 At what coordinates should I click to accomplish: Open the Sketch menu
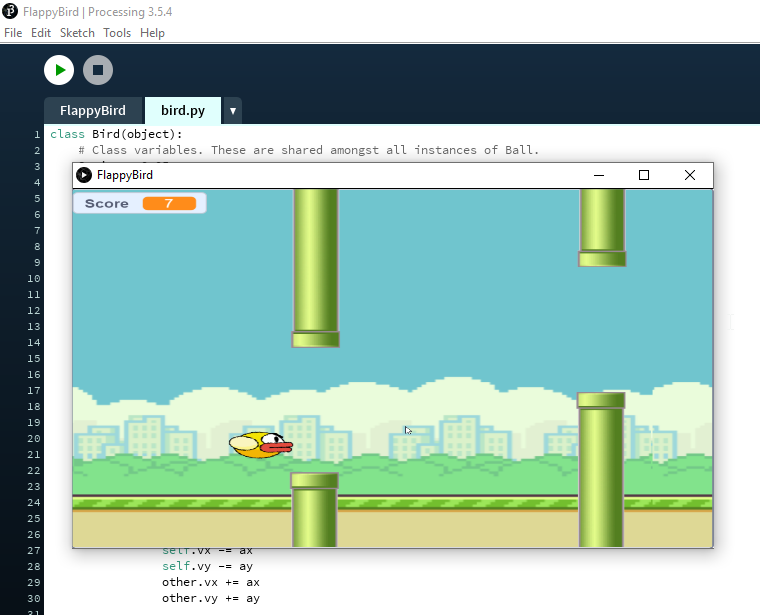click(x=77, y=33)
